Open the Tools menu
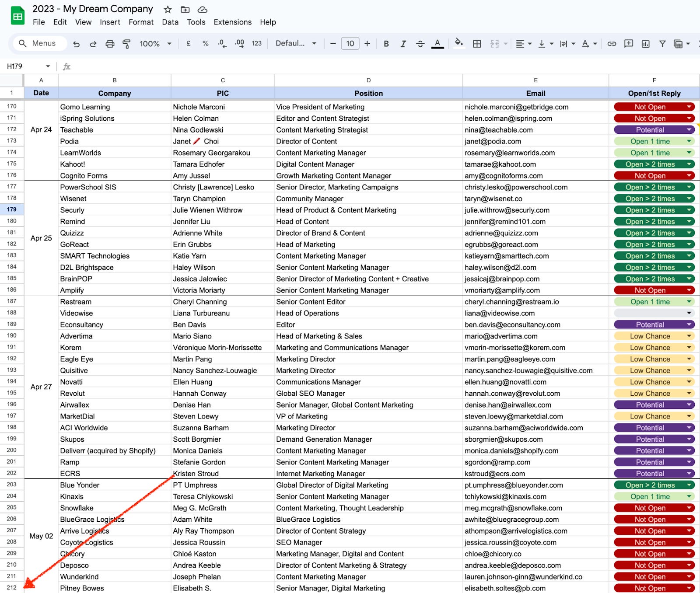Screen dimensions: 700x593 [x=196, y=22]
